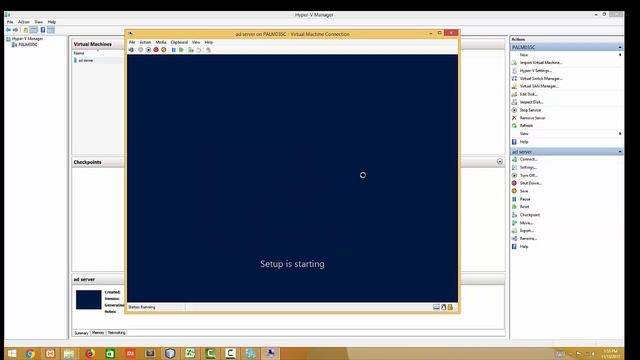Switch to Summary tab in details pane
The image size is (640, 360).
pyautogui.click(x=81, y=333)
